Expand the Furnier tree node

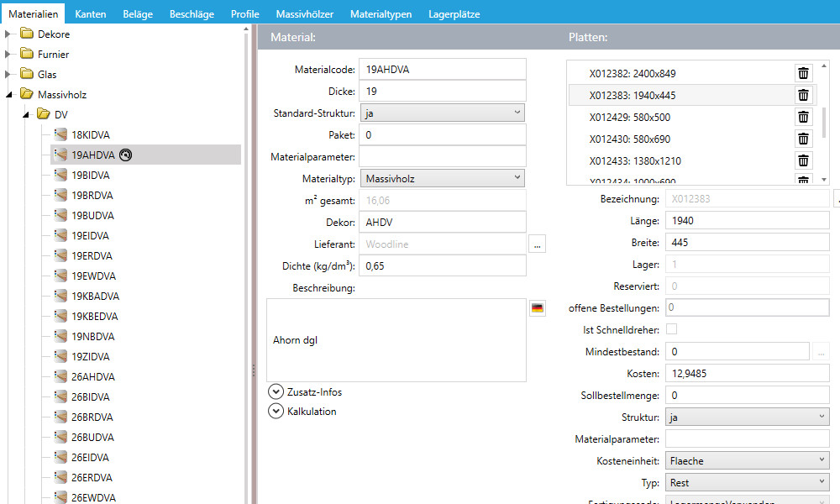8,54
